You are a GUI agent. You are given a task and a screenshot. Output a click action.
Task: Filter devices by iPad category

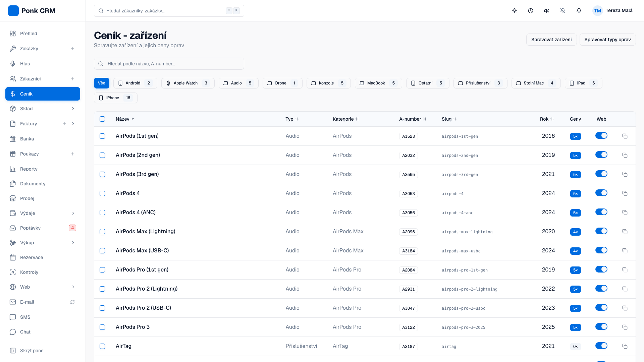coord(584,83)
